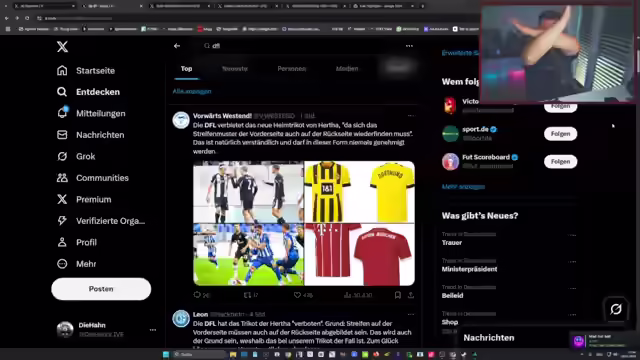Open the floating Grok button

(616, 309)
